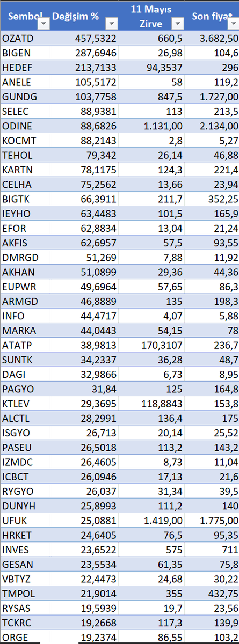Select the KOCMT symbol cell
This screenshot has width=239, height=644.
pyautogui.click(x=25, y=141)
